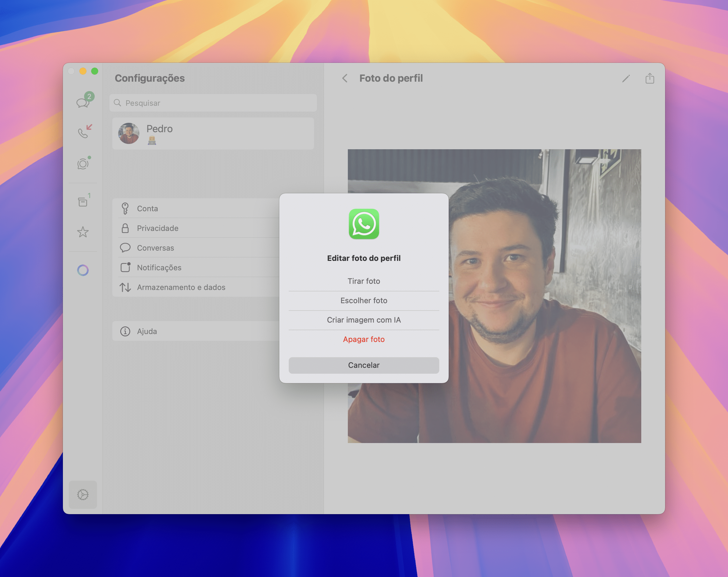
Task: Click the Editar foto do perfil heading
Action: [x=364, y=258]
